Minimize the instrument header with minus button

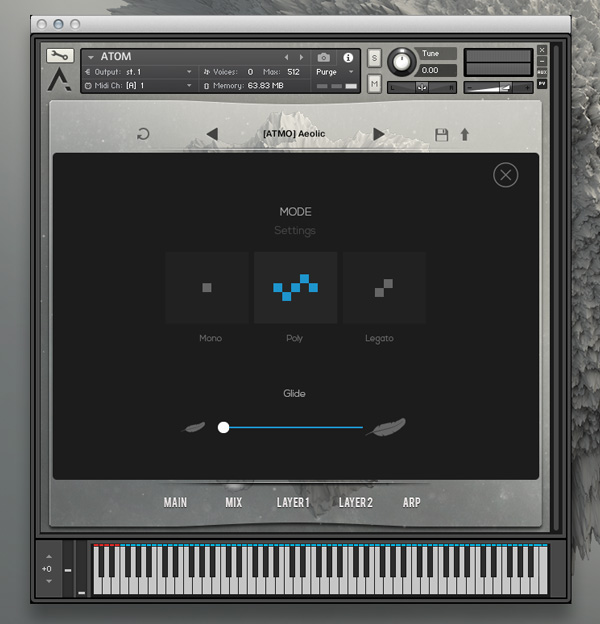pyautogui.click(x=542, y=61)
